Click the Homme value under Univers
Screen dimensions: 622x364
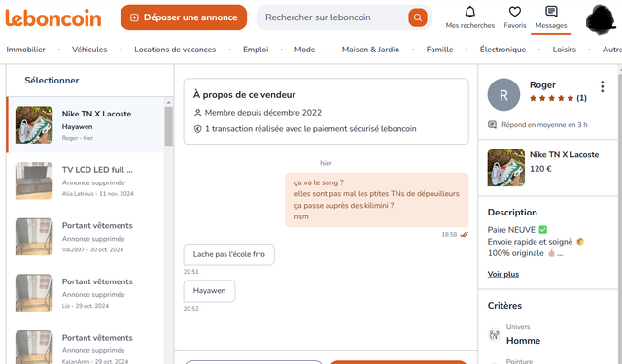pyautogui.click(x=523, y=341)
